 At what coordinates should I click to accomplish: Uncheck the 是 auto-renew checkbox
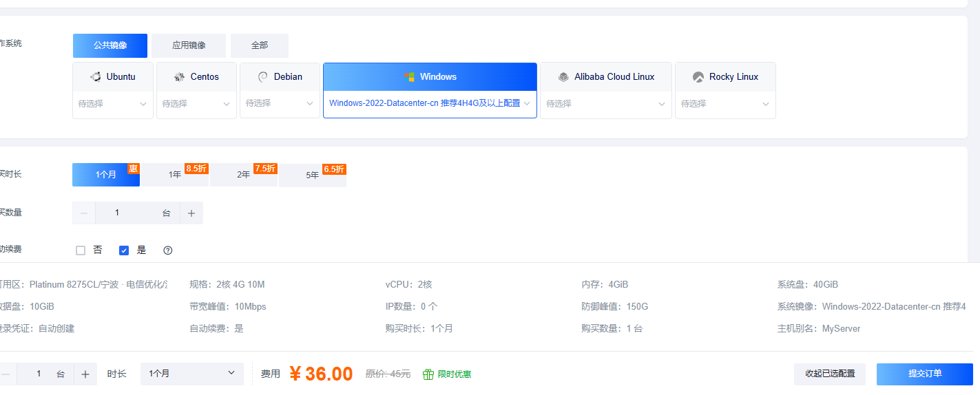pos(124,250)
